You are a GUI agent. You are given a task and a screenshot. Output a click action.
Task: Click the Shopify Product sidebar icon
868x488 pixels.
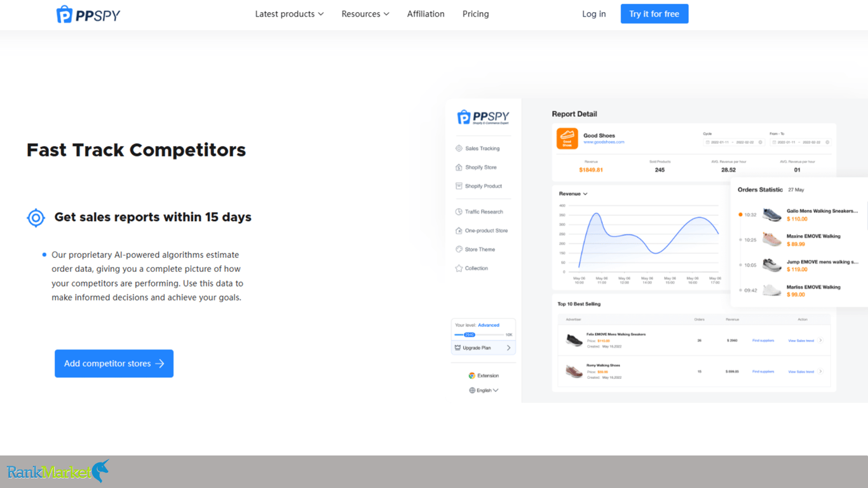(x=459, y=186)
